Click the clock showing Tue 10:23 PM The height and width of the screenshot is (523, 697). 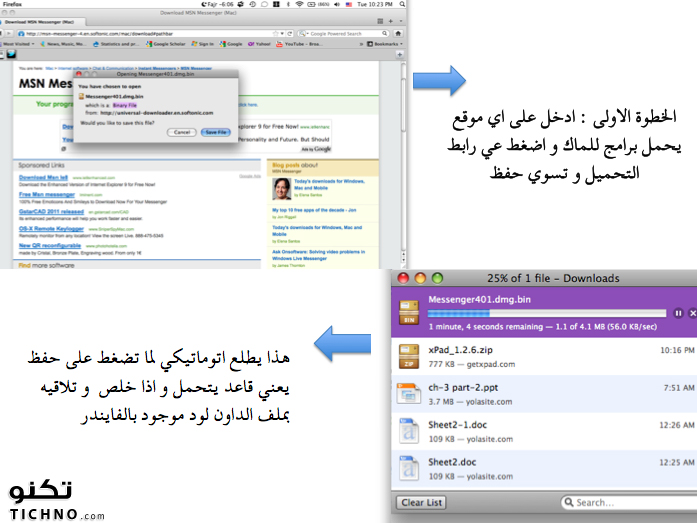click(x=375, y=4)
